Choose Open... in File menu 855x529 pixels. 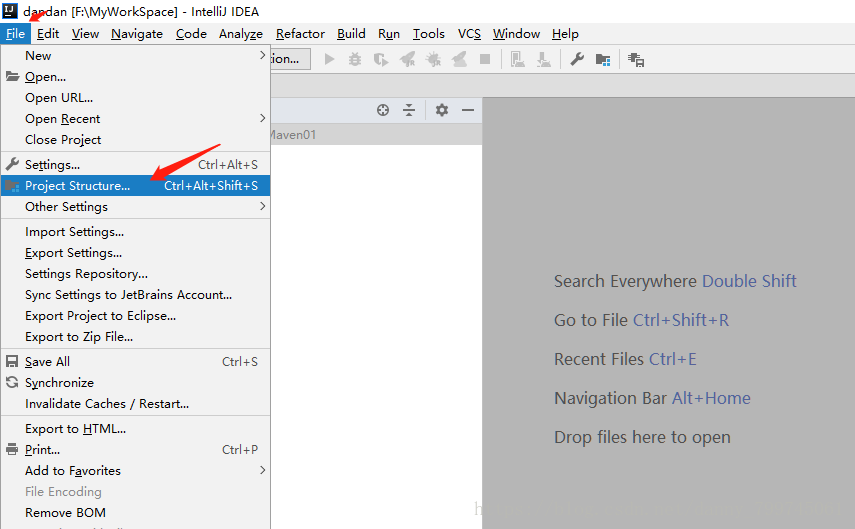tap(135, 77)
